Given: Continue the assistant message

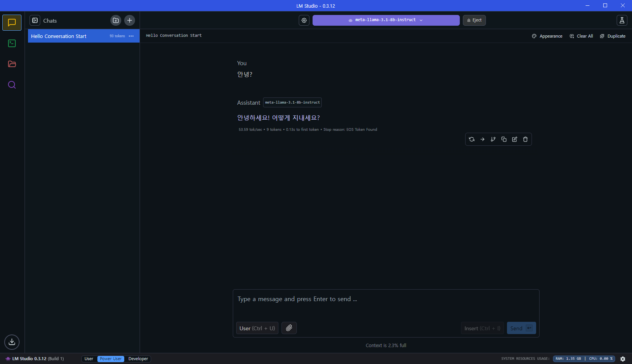Looking at the screenshot, I should coord(482,139).
